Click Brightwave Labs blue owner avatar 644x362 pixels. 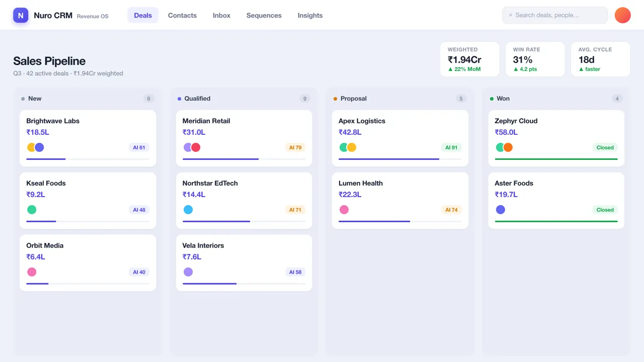[40, 147]
